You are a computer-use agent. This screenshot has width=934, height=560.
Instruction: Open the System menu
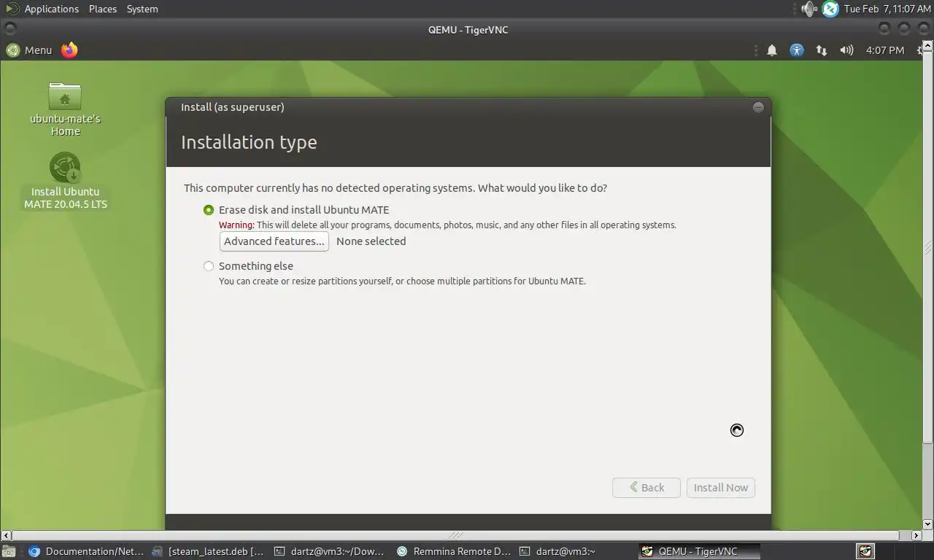(x=142, y=9)
